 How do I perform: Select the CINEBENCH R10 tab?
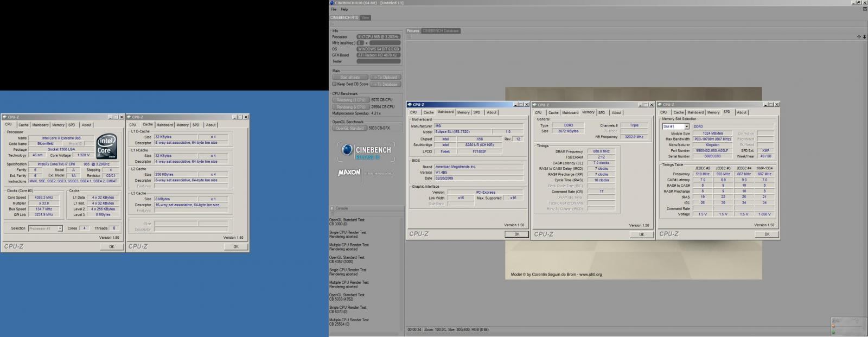pyautogui.click(x=344, y=17)
